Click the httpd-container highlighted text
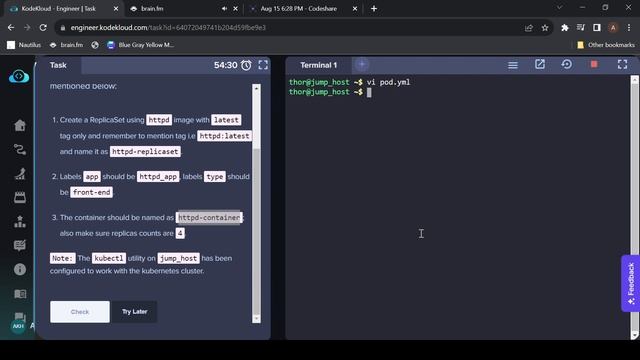The height and width of the screenshot is (360, 640). 209,218
